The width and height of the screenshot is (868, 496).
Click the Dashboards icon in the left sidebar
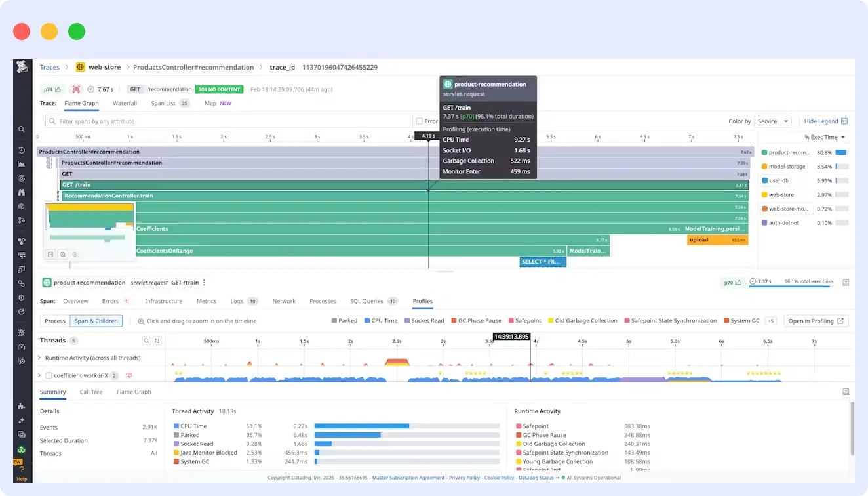22,164
